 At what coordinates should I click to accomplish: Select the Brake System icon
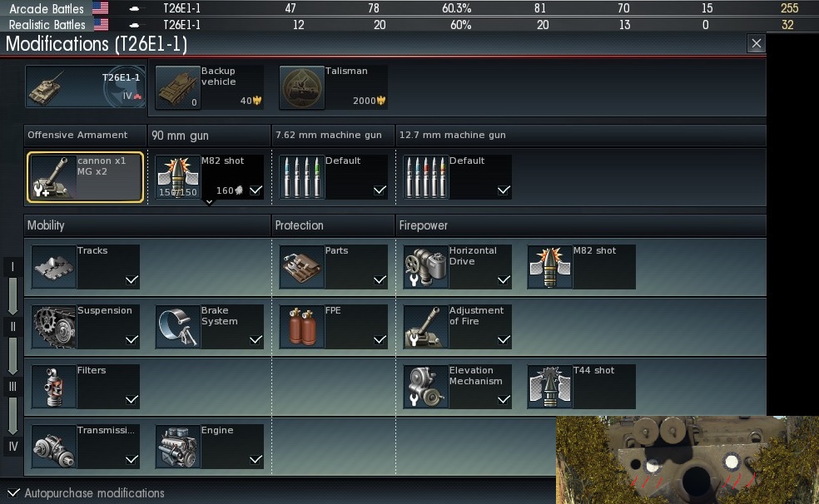(177, 327)
